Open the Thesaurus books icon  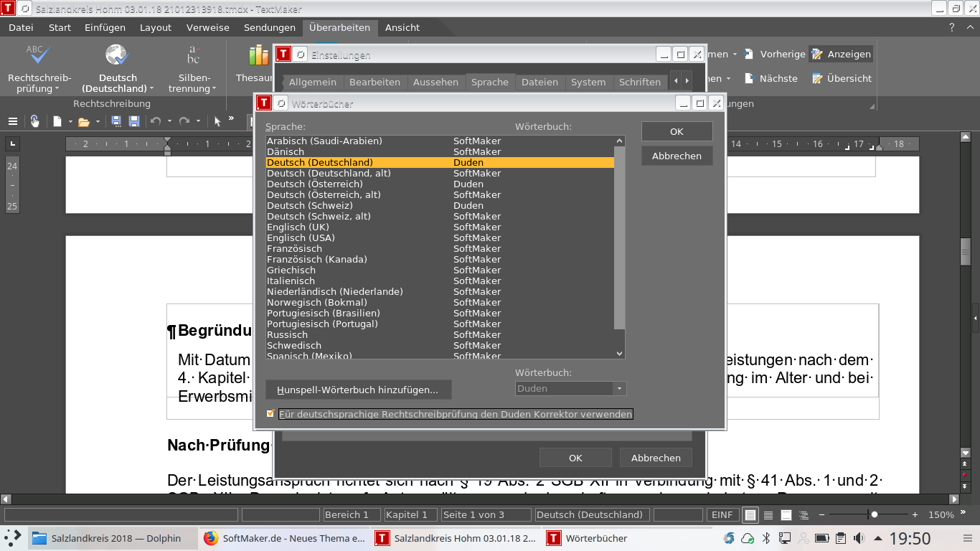(x=258, y=56)
